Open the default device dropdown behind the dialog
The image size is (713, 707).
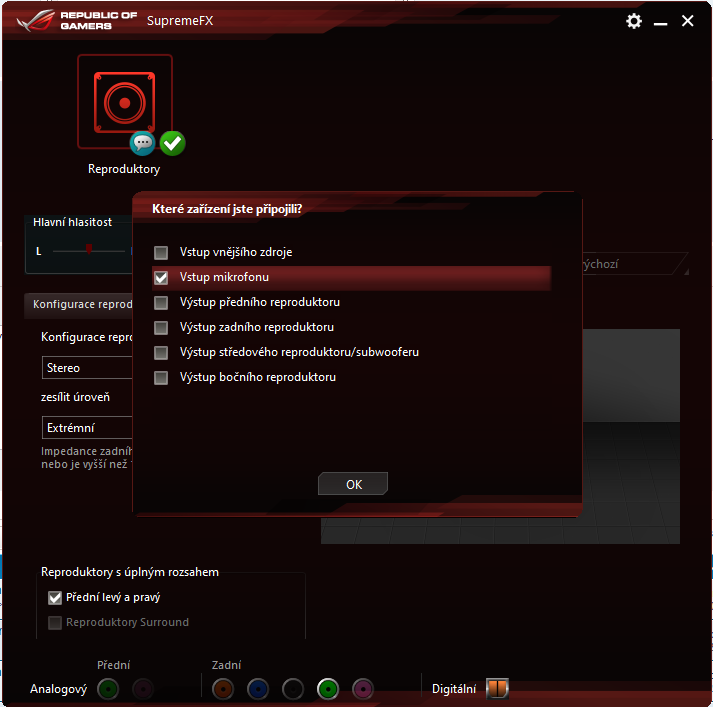pos(635,264)
